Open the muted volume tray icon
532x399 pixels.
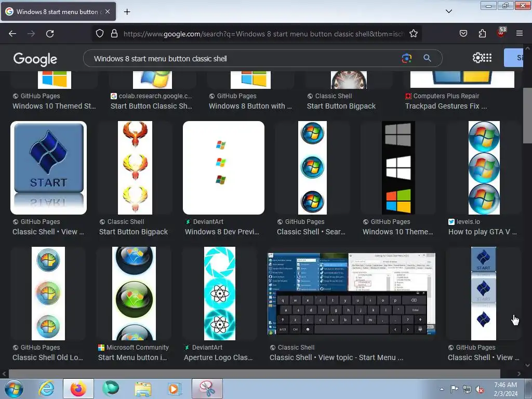pyautogui.click(x=480, y=389)
